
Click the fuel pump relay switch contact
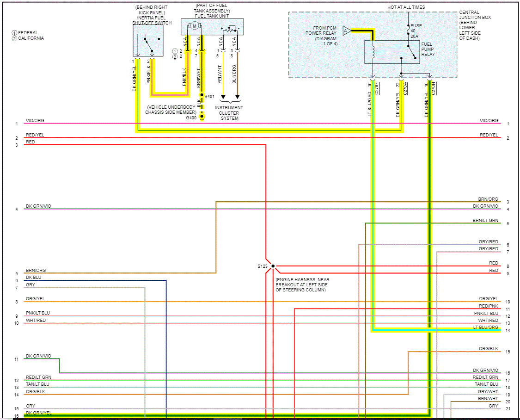pyautogui.click(x=411, y=52)
